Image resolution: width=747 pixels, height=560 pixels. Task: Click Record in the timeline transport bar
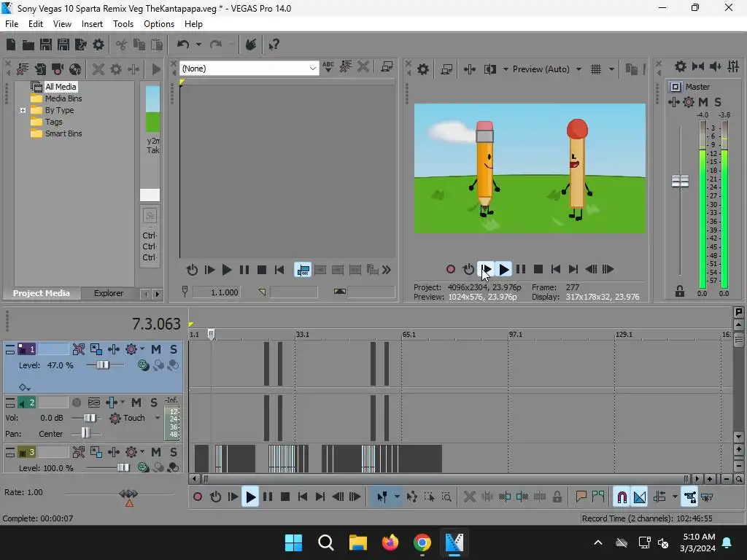point(198,497)
